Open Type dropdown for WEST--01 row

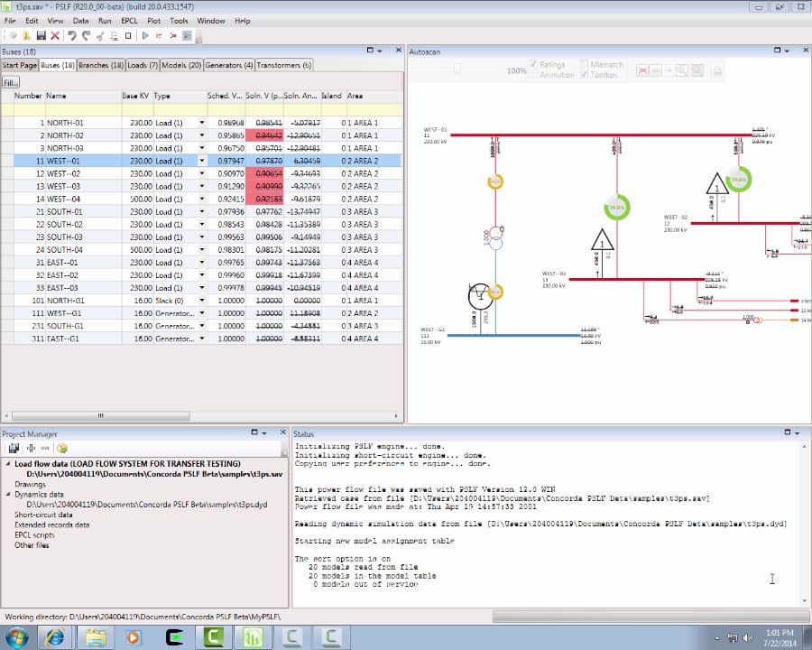pyautogui.click(x=201, y=161)
